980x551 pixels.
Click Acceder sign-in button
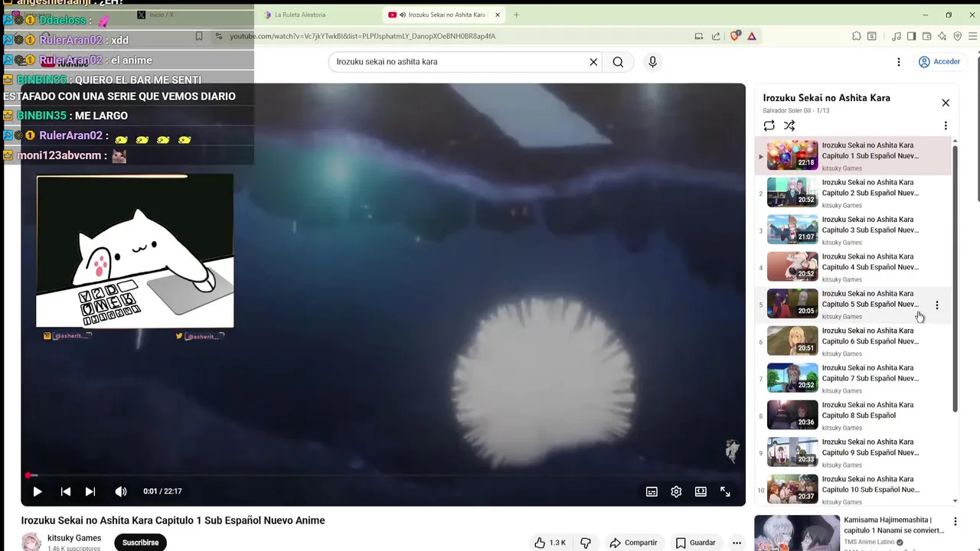[939, 62]
